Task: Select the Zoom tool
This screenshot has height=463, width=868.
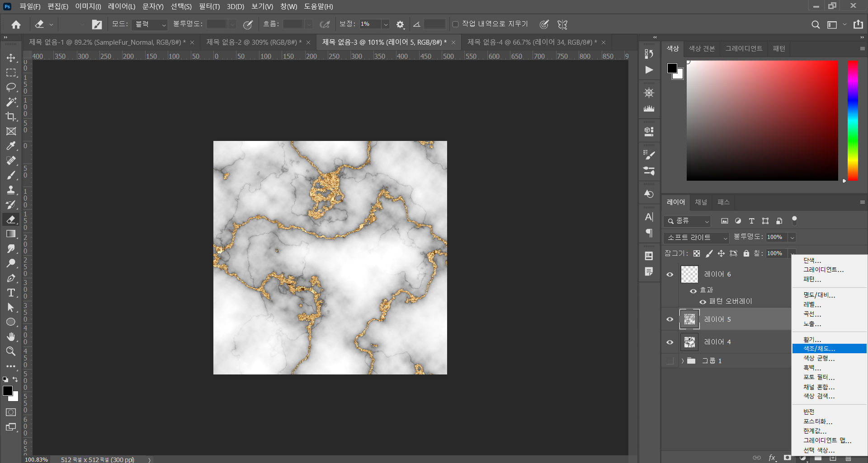Action: [x=11, y=351]
